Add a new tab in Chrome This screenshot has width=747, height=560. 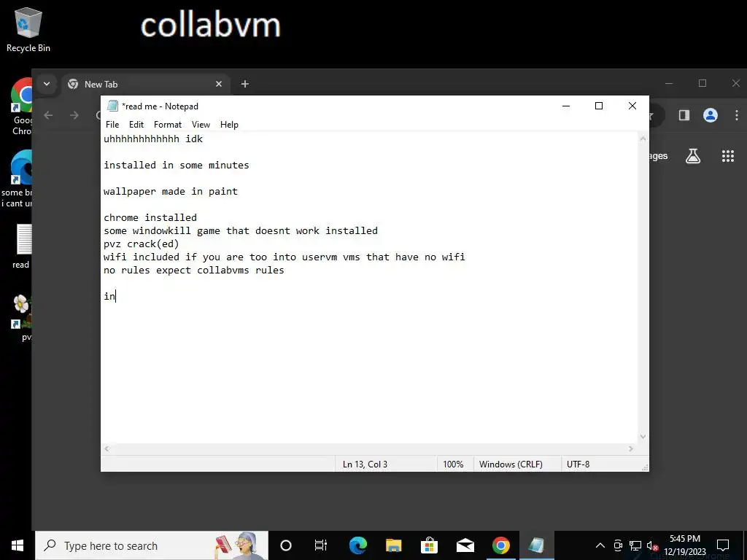245,84
